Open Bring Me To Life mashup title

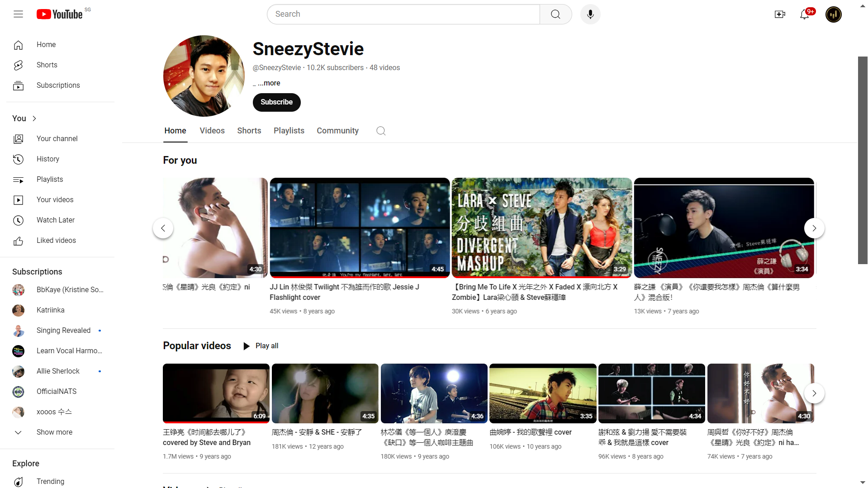click(x=534, y=292)
